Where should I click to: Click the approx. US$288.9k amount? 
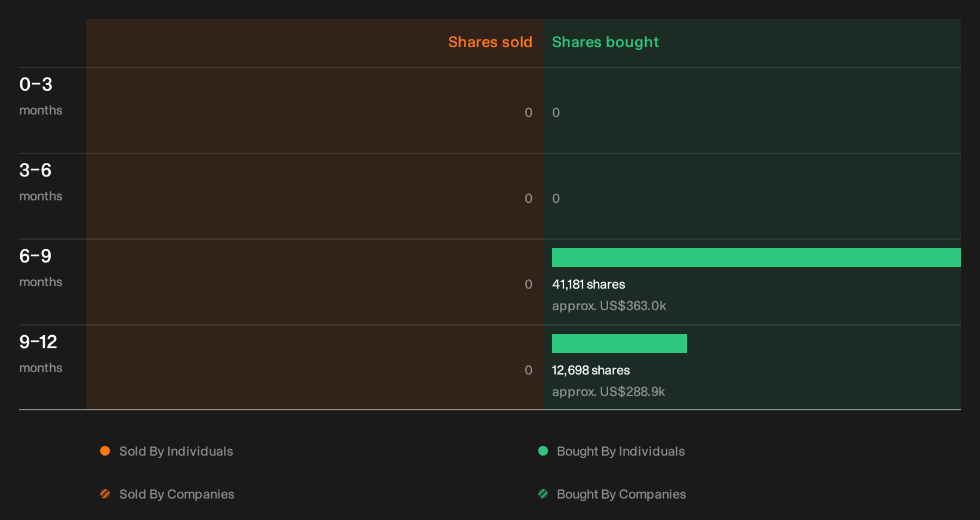coord(608,392)
